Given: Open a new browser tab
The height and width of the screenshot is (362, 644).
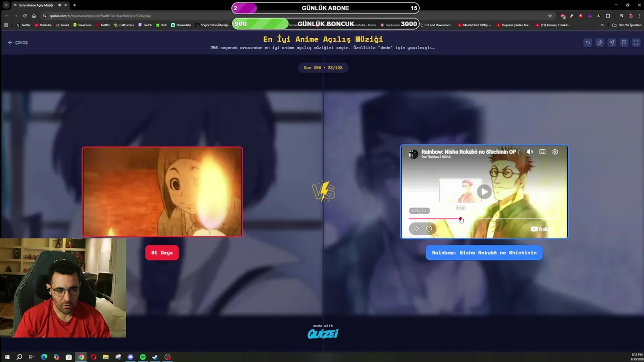Looking at the screenshot, I should pos(74,5).
